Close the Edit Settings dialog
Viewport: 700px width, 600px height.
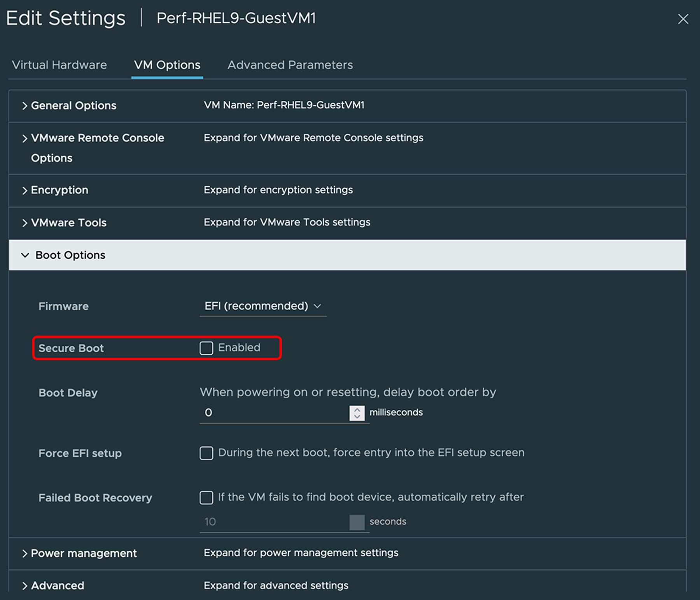[683, 19]
